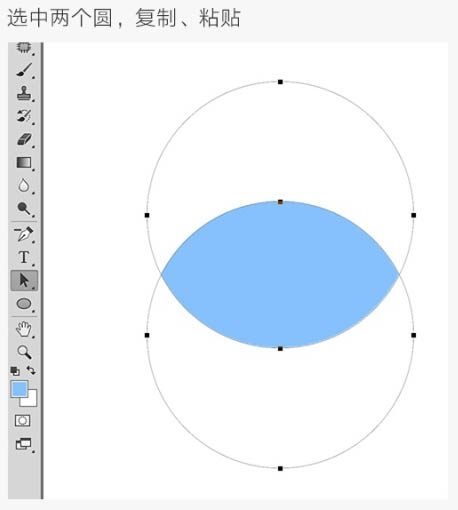
Task: Click the top anchor point of upper circle
Action: click(x=280, y=82)
